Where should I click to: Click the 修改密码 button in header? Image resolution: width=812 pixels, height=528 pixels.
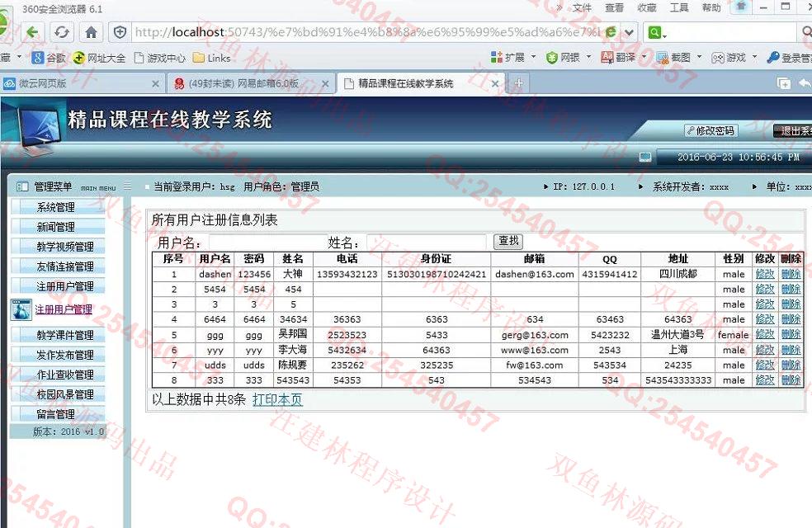pyautogui.click(x=710, y=130)
